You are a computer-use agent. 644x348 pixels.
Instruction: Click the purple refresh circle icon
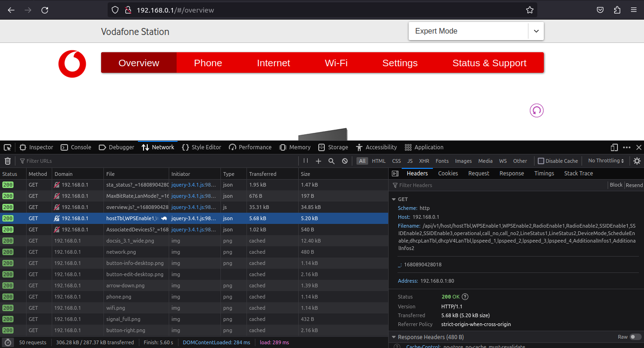pos(537,111)
